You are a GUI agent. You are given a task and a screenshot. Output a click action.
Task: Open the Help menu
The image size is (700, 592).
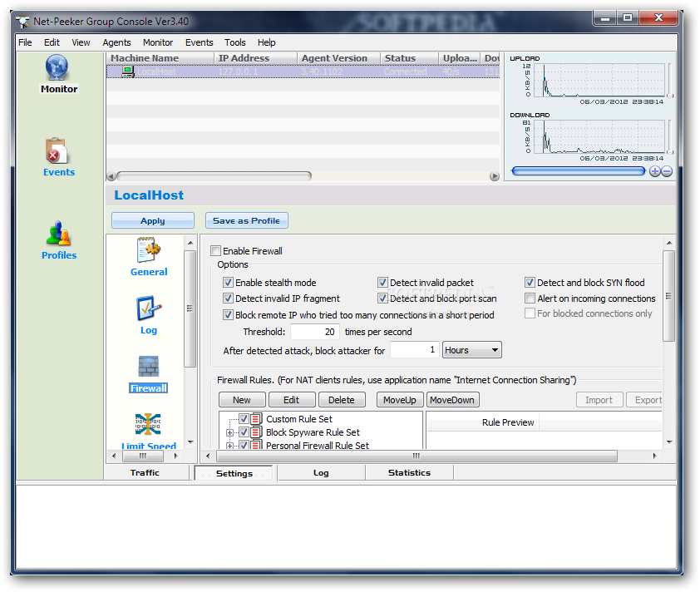[267, 42]
